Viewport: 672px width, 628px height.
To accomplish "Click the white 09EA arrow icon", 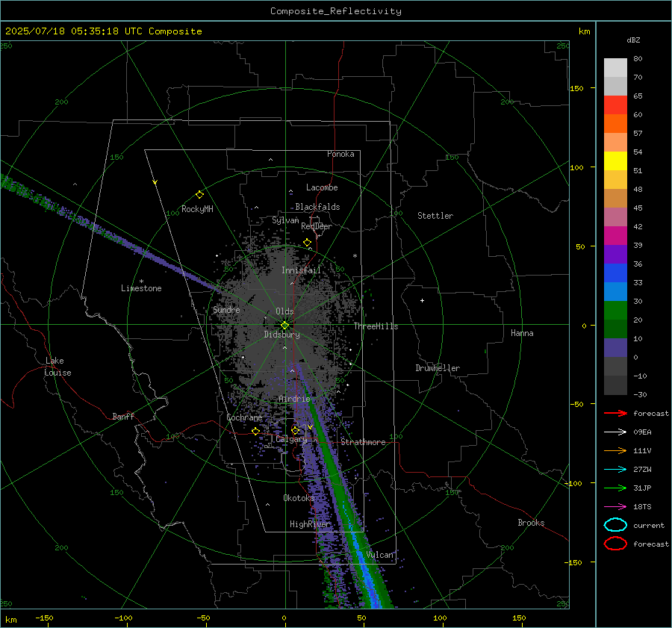I will tap(615, 432).
